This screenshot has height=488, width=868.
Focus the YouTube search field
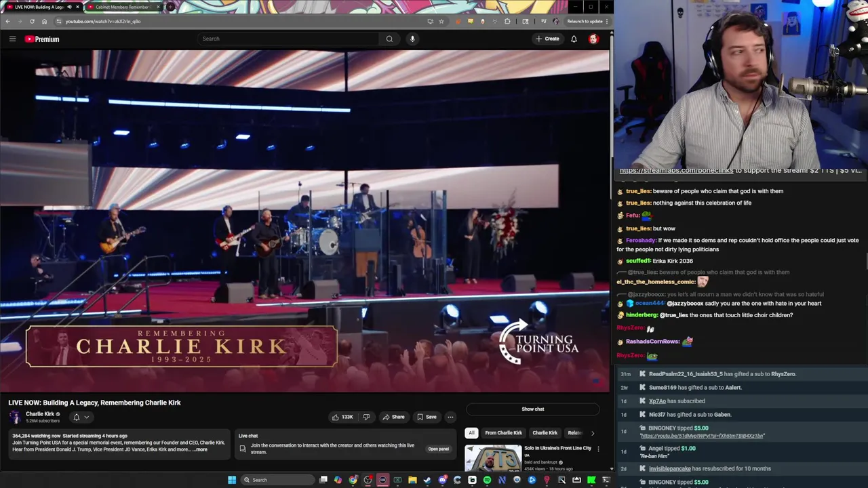coord(288,39)
